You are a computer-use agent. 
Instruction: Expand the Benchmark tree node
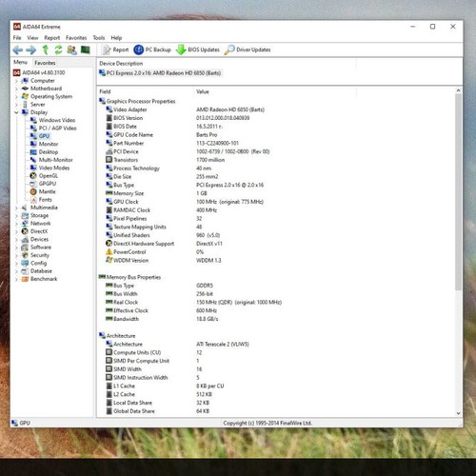(x=16, y=279)
